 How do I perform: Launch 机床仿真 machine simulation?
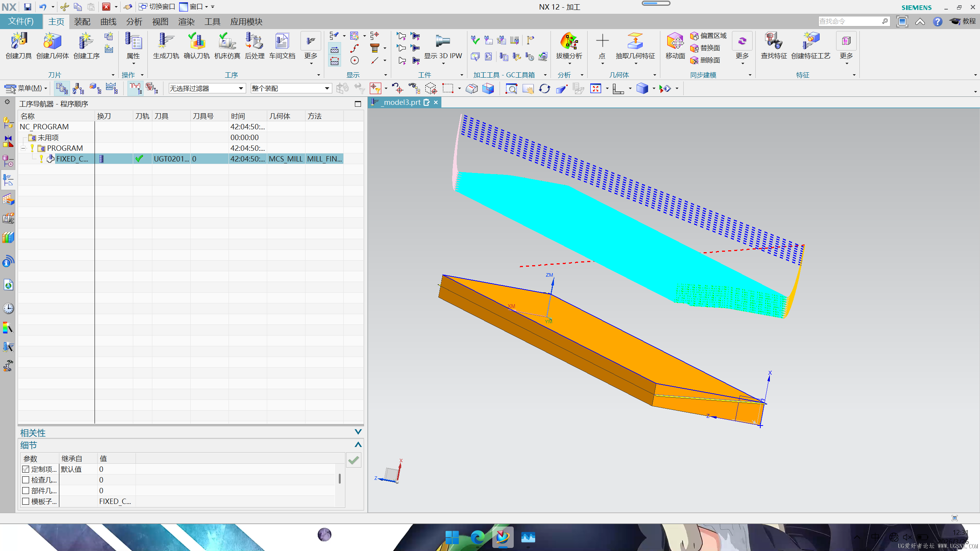[226, 46]
